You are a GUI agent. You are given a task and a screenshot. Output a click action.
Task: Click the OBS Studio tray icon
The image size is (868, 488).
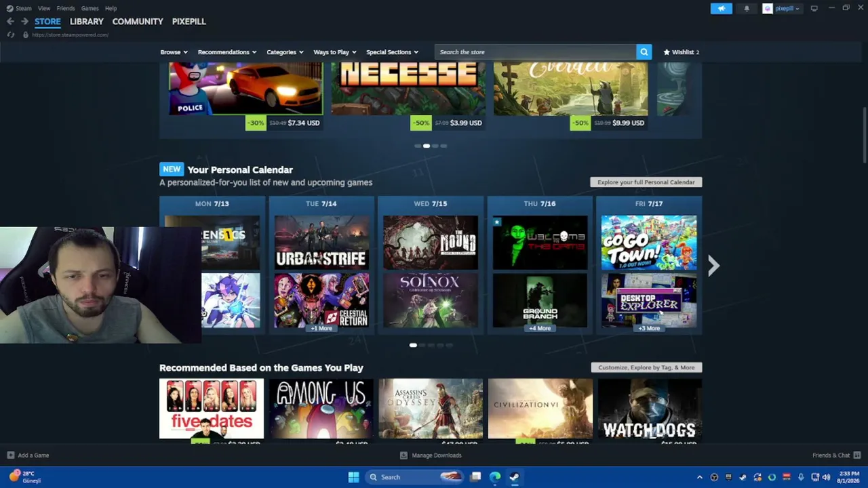click(x=714, y=477)
